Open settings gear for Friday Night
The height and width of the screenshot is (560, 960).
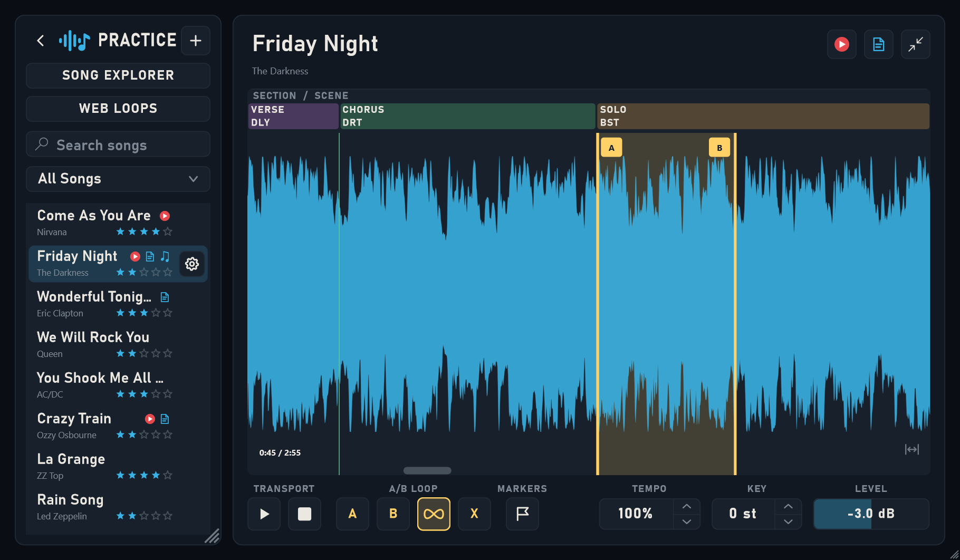click(192, 264)
